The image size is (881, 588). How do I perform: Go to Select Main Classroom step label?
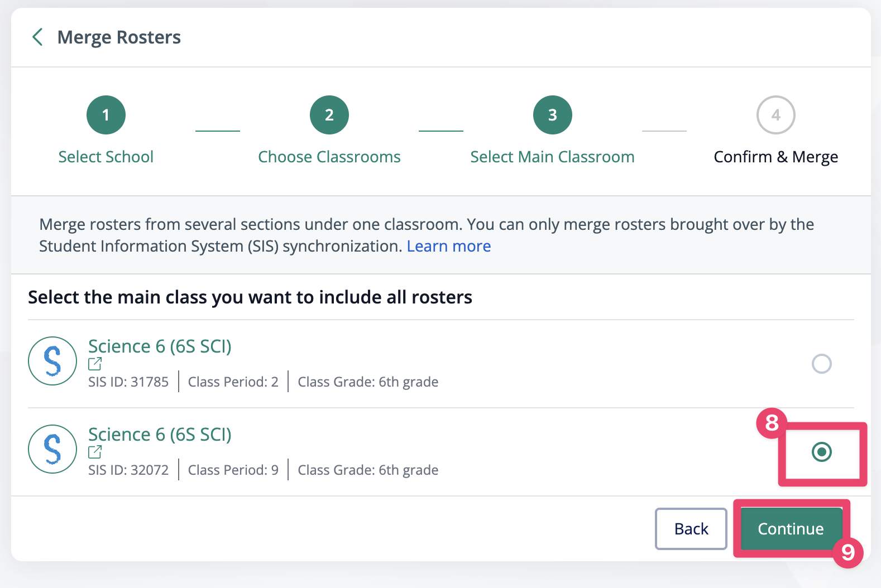click(x=552, y=157)
